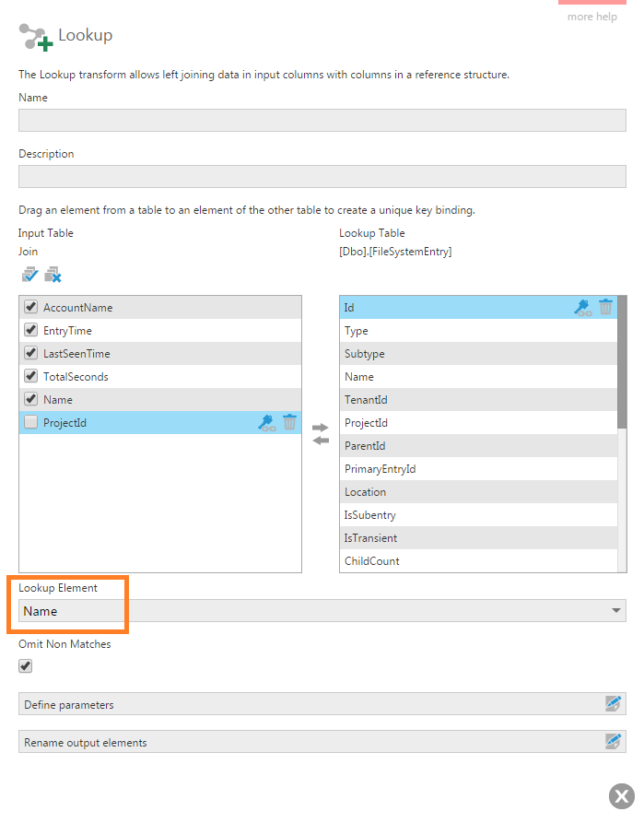Disable Omit Non Matches checkbox
The height and width of the screenshot is (823, 644).
click(x=25, y=666)
